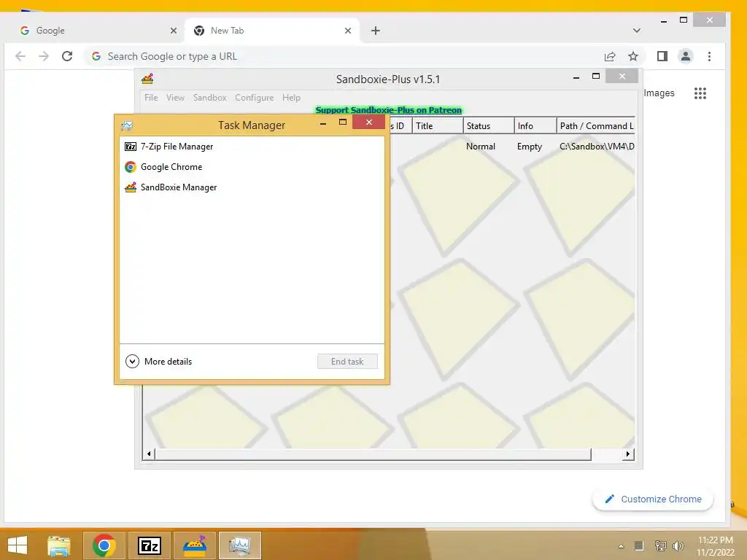Click Chrome back navigation arrow
The width and height of the screenshot is (747, 560).
pyautogui.click(x=20, y=56)
